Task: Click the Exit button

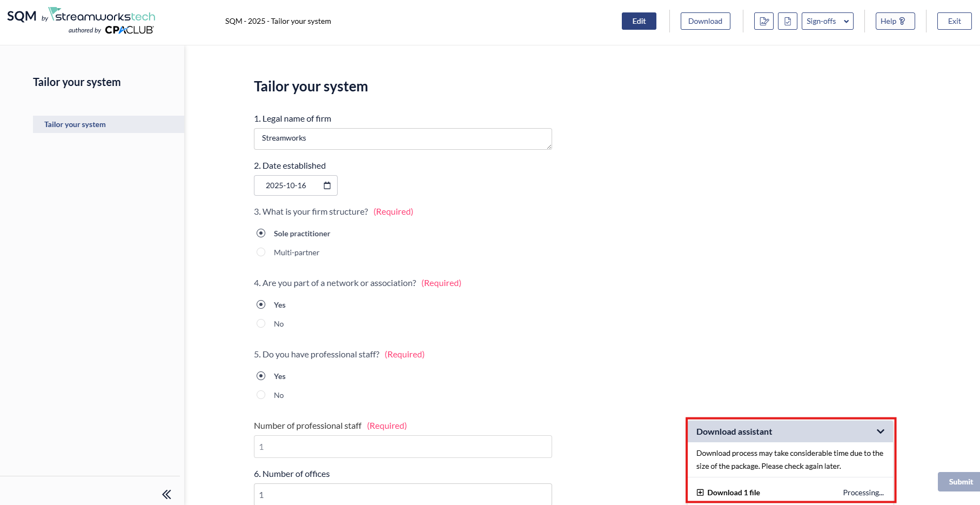Action: click(x=954, y=21)
